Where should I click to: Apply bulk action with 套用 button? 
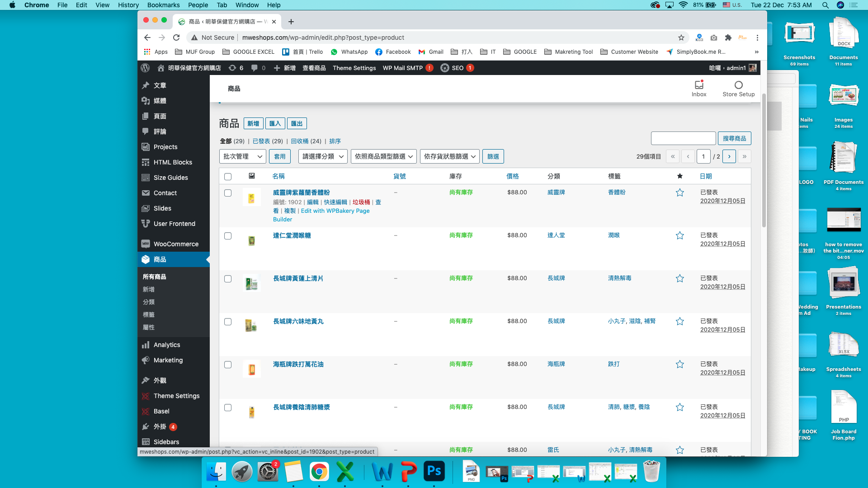click(280, 156)
